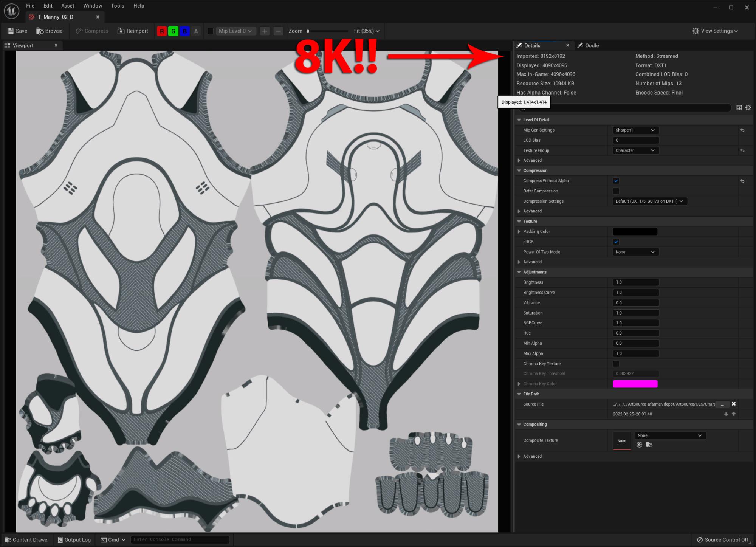Open Power Of Two Mode dropdown

pos(635,252)
